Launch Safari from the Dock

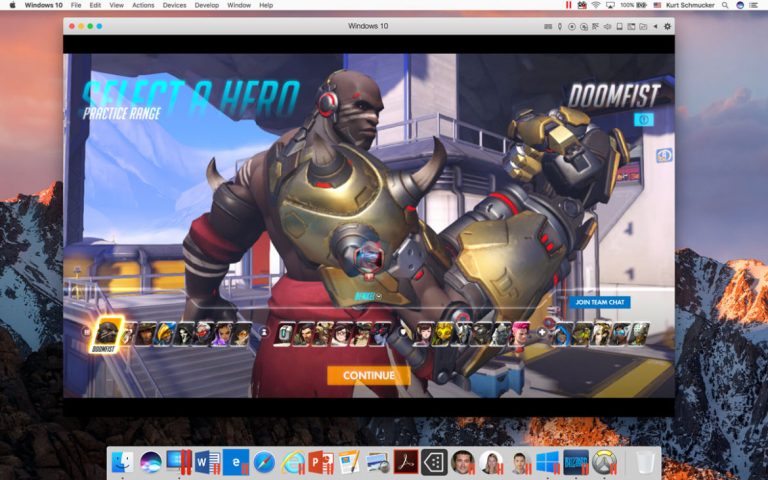point(264,462)
